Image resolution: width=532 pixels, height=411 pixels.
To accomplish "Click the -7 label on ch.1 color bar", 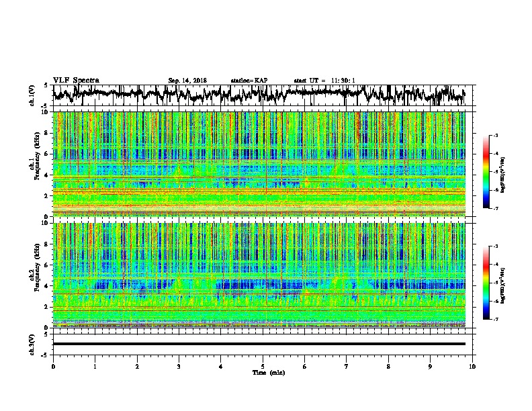I will (x=496, y=208).
